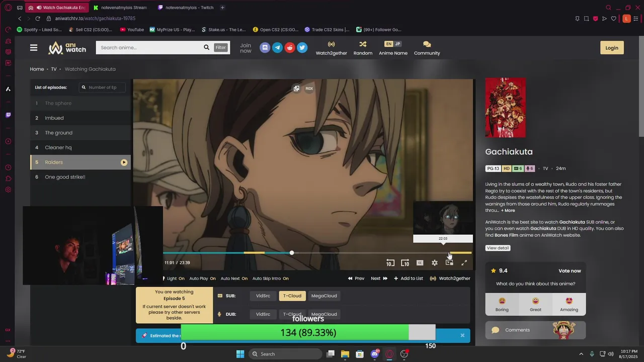Go to the Prev episode
The image size is (644, 362).
(356, 279)
